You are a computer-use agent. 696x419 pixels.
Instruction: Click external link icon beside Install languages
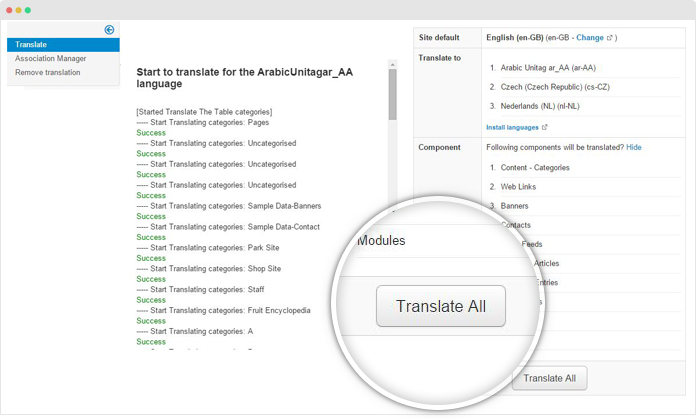click(545, 127)
